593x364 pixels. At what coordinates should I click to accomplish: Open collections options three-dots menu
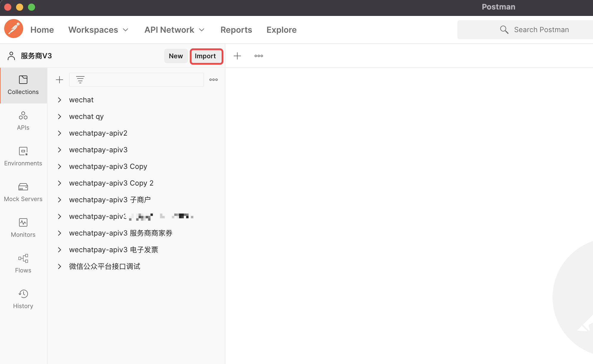click(214, 80)
